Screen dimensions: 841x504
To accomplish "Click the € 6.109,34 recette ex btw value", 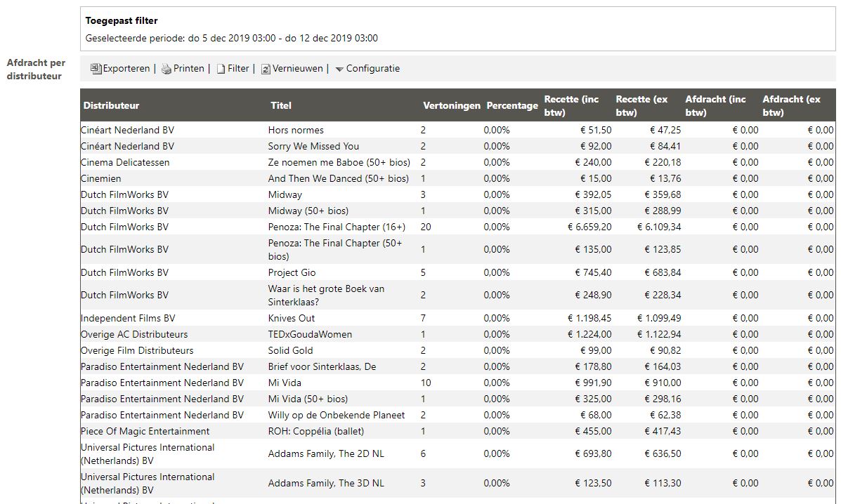I will (659, 227).
